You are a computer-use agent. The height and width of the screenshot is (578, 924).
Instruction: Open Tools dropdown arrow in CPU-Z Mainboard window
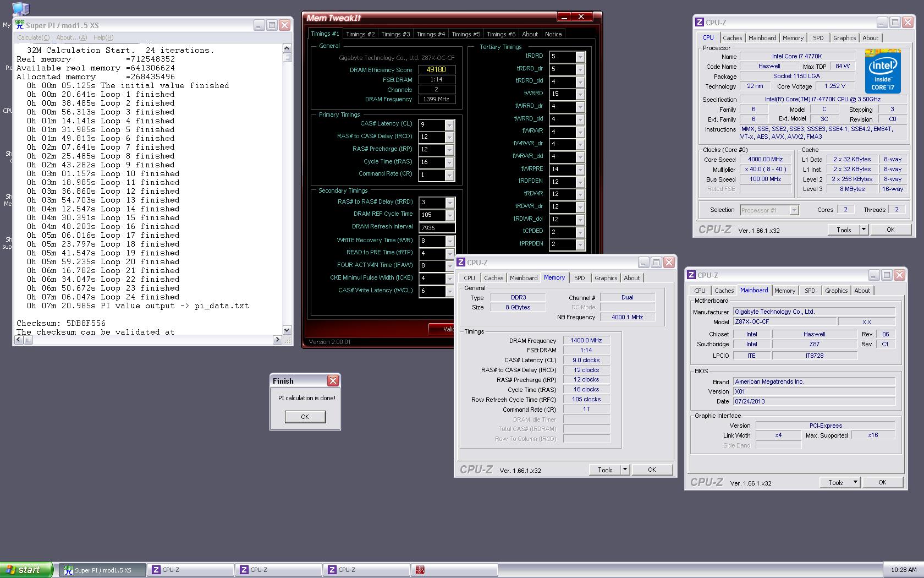(855, 482)
